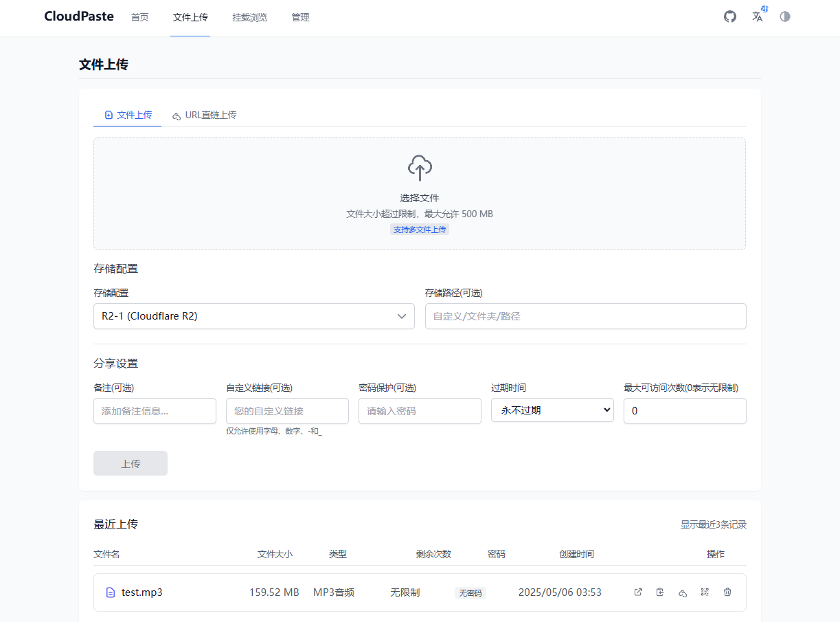Open the 管理 menu item
Image resolution: width=840 pixels, height=622 pixels.
click(300, 17)
